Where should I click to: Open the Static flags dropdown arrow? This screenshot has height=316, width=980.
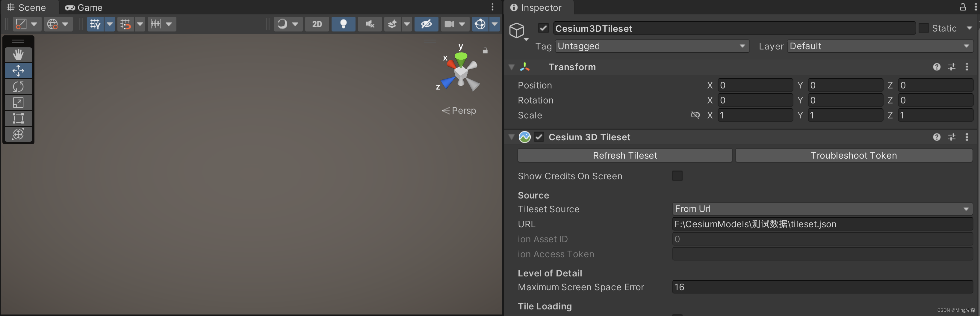click(x=969, y=28)
